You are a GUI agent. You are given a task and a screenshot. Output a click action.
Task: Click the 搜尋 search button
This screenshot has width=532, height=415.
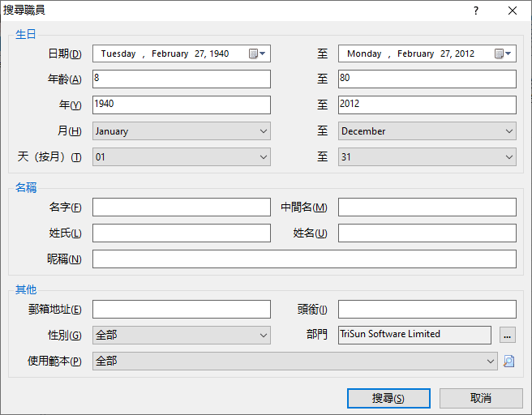click(x=388, y=399)
